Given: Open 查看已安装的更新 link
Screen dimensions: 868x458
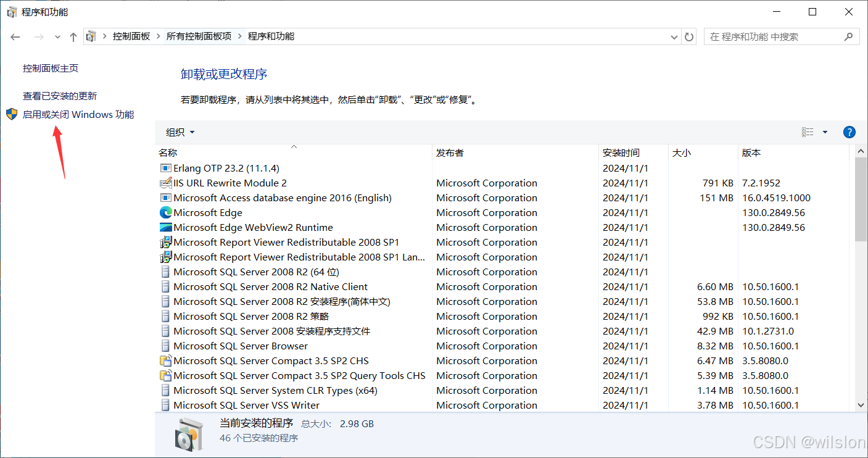Looking at the screenshot, I should coord(60,96).
